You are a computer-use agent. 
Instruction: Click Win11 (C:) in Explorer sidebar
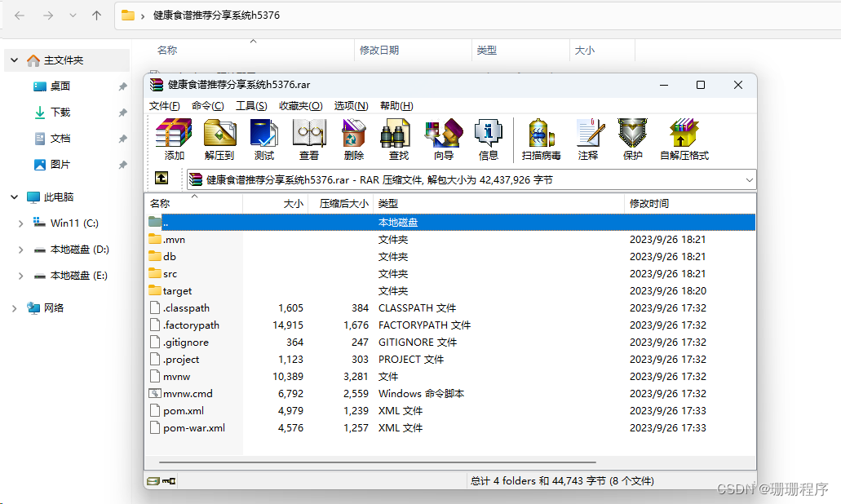pos(67,223)
